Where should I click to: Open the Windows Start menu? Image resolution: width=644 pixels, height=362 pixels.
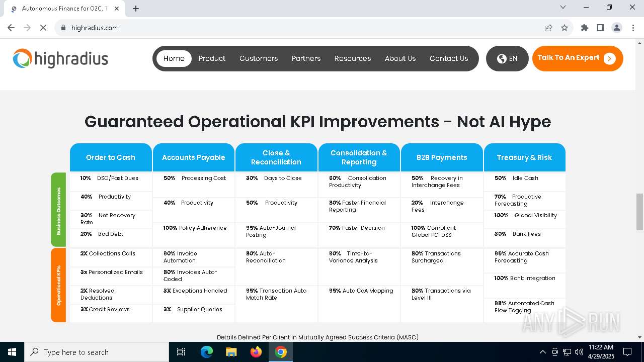[12, 352]
